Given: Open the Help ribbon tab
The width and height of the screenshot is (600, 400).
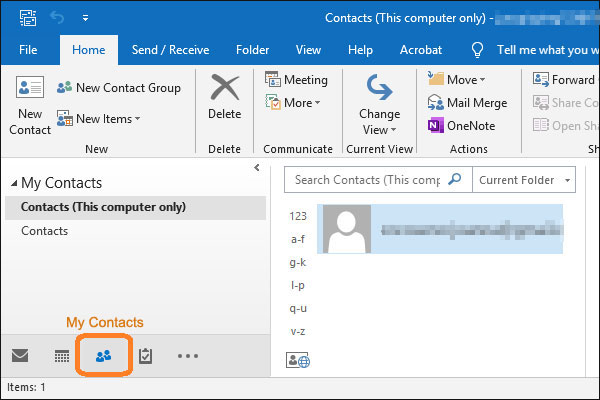Looking at the screenshot, I should [x=360, y=50].
